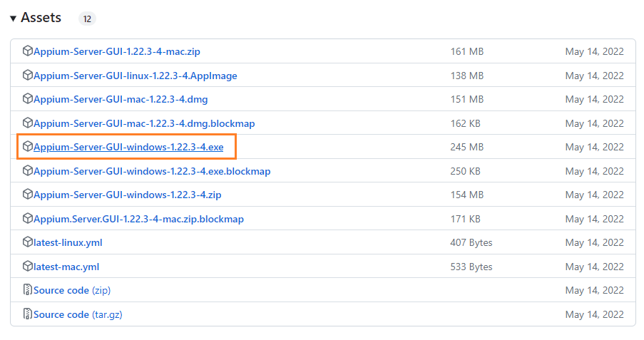Click package icon beside windows-1.22.3-4.exe asset

click(x=28, y=147)
